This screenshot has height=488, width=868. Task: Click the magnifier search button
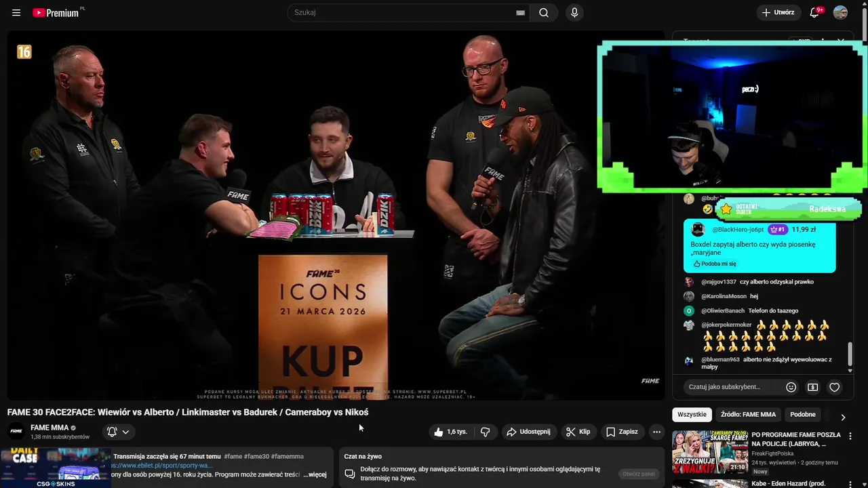click(x=544, y=12)
